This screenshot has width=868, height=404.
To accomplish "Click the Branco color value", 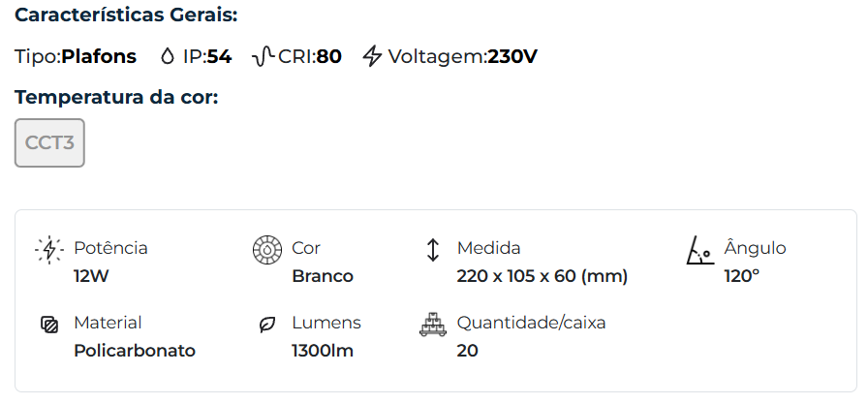I will coord(323,276).
